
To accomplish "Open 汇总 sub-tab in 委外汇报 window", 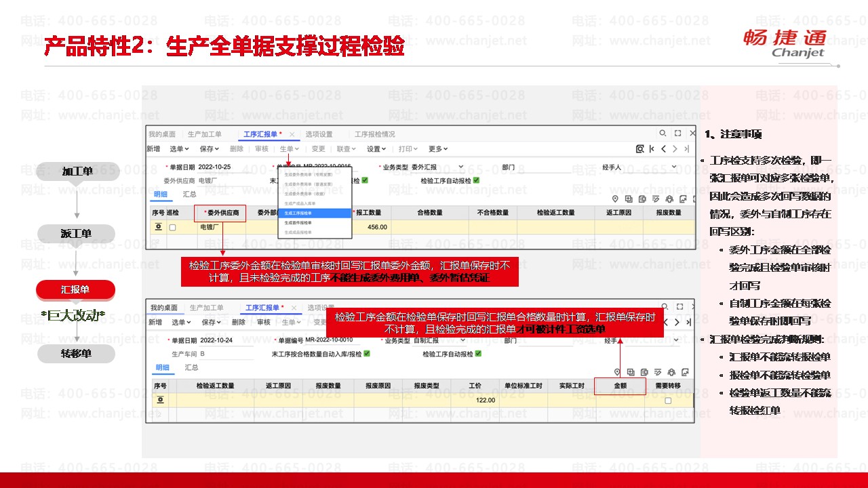I will click(x=189, y=195).
